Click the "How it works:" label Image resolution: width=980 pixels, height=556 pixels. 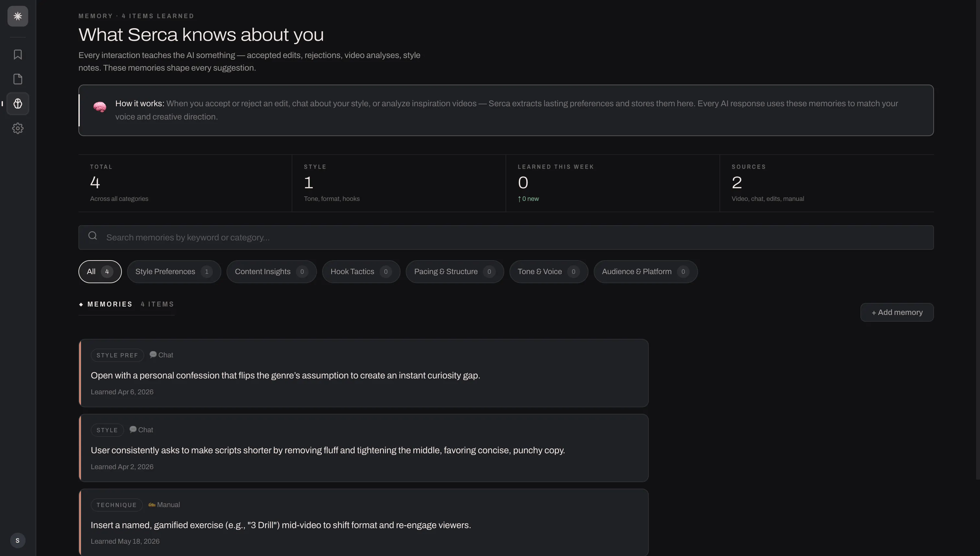tap(140, 103)
